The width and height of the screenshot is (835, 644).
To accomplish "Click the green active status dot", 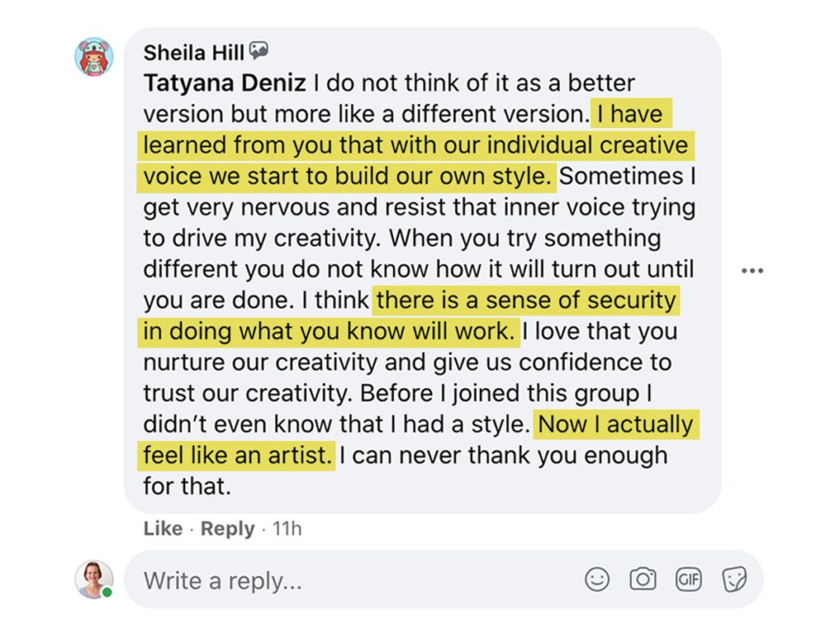I will [107, 592].
